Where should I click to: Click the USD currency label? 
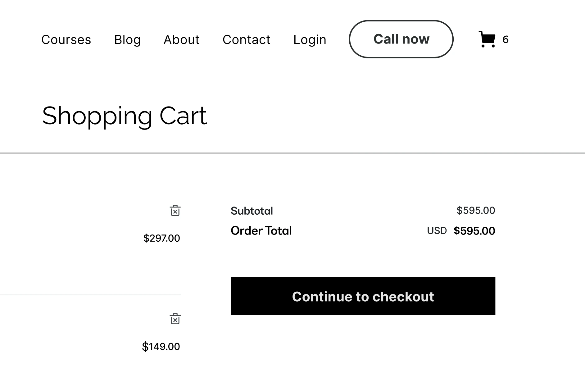point(437,230)
